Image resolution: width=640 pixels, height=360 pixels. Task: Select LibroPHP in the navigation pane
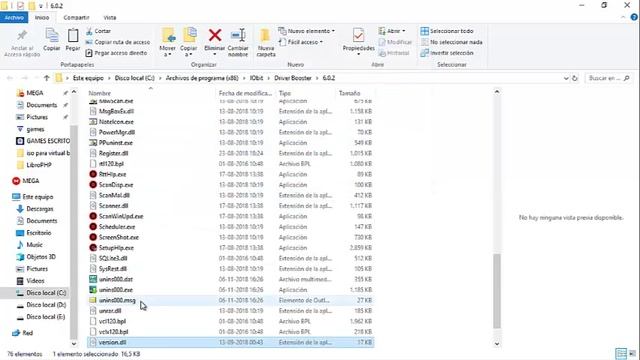(x=39, y=165)
